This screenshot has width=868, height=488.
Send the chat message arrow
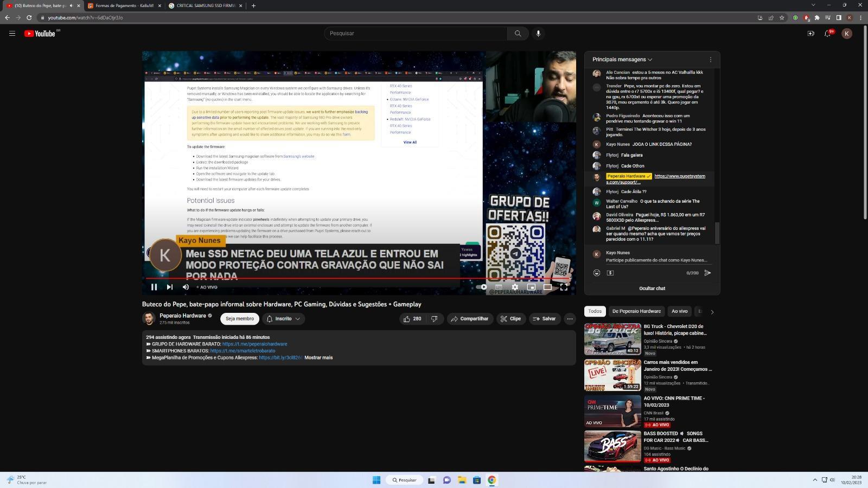707,273
